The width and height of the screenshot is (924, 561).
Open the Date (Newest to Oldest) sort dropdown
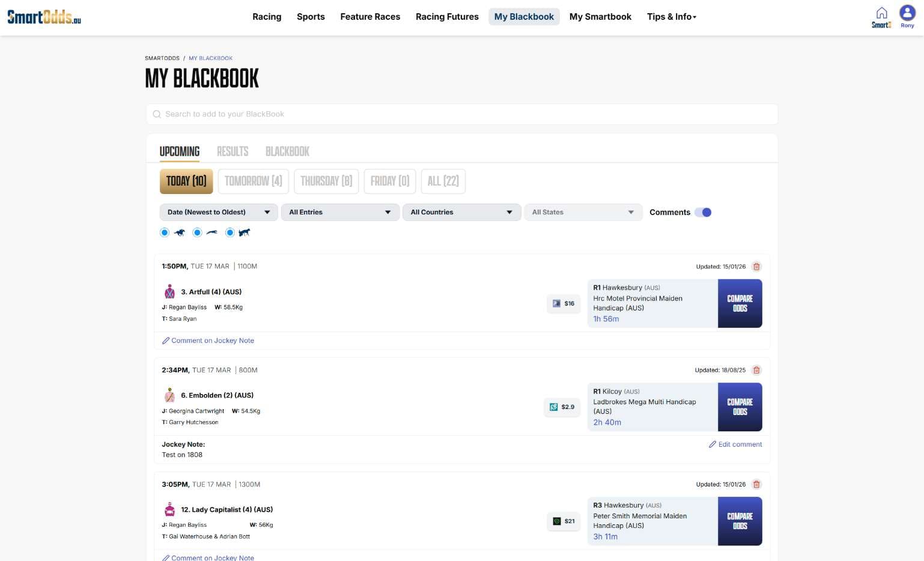[x=218, y=213]
